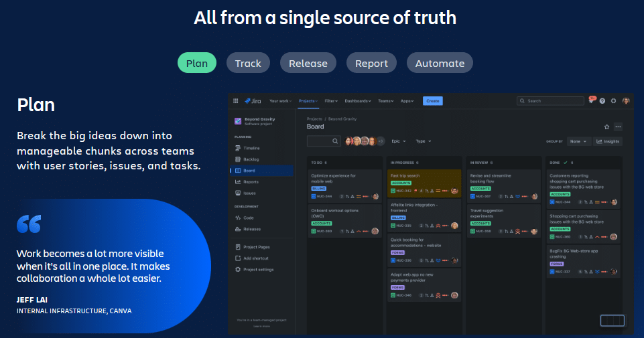Click the top Search field in Jira
Viewport: 644px width, 338px height.
tap(550, 101)
